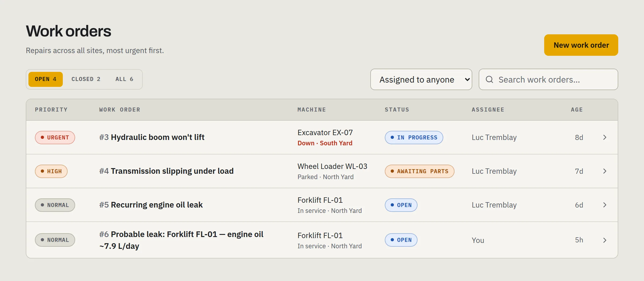Viewport: 644px width, 281px height.
Task: Click NORMAL badge on Recurring engine oil leak row
Action: point(55,205)
